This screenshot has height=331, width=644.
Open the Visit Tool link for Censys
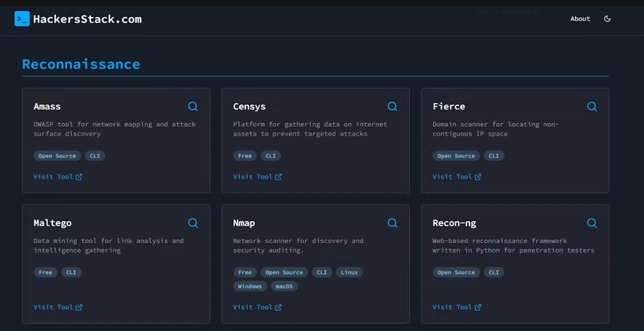pyautogui.click(x=258, y=177)
